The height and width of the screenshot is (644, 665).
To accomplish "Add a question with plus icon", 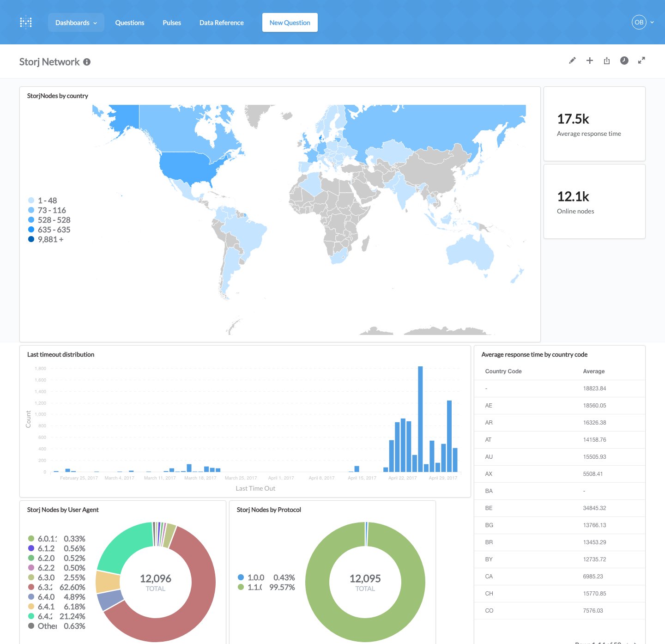I will (590, 61).
